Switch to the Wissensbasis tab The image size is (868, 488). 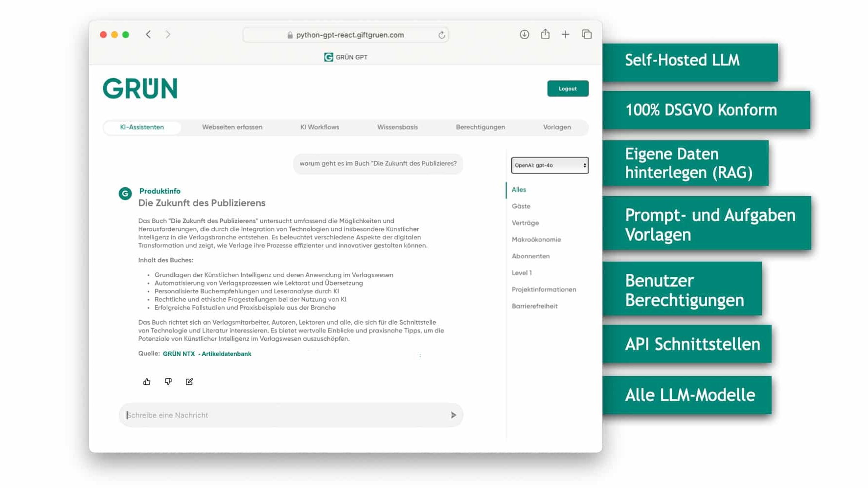click(x=397, y=127)
